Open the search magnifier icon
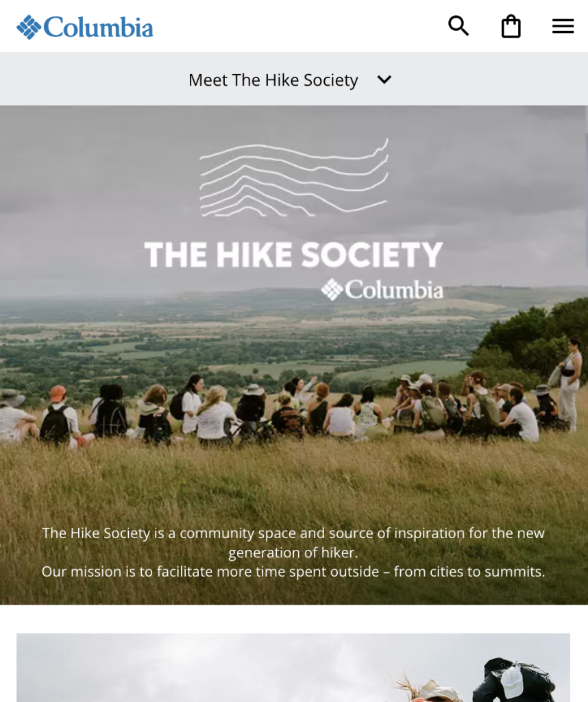 458,26
